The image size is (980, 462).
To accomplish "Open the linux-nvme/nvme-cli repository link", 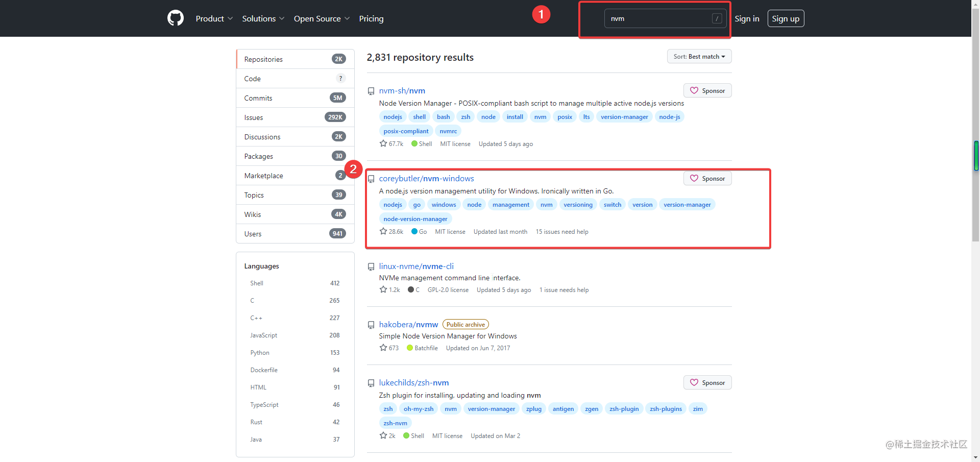I will 416,266.
